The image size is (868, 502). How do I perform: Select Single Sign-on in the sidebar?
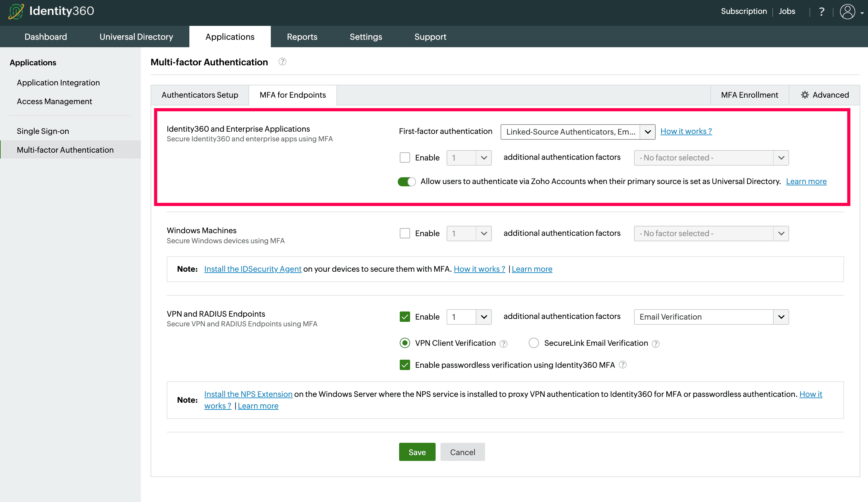tap(43, 131)
